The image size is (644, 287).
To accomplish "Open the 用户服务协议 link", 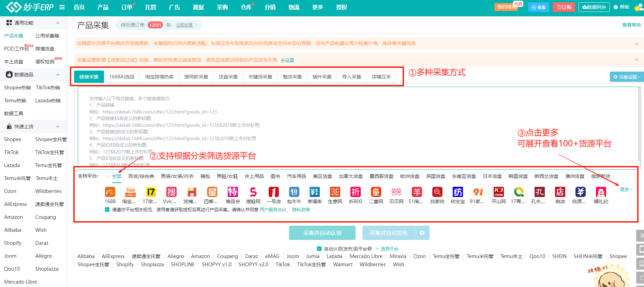I will click(x=273, y=210).
